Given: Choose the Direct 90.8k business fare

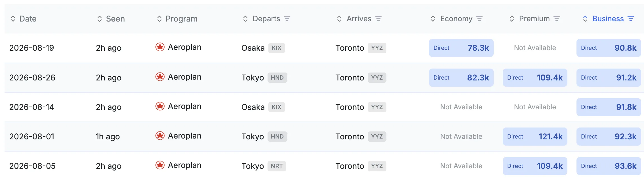Looking at the screenshot, I should coord(609,48).
